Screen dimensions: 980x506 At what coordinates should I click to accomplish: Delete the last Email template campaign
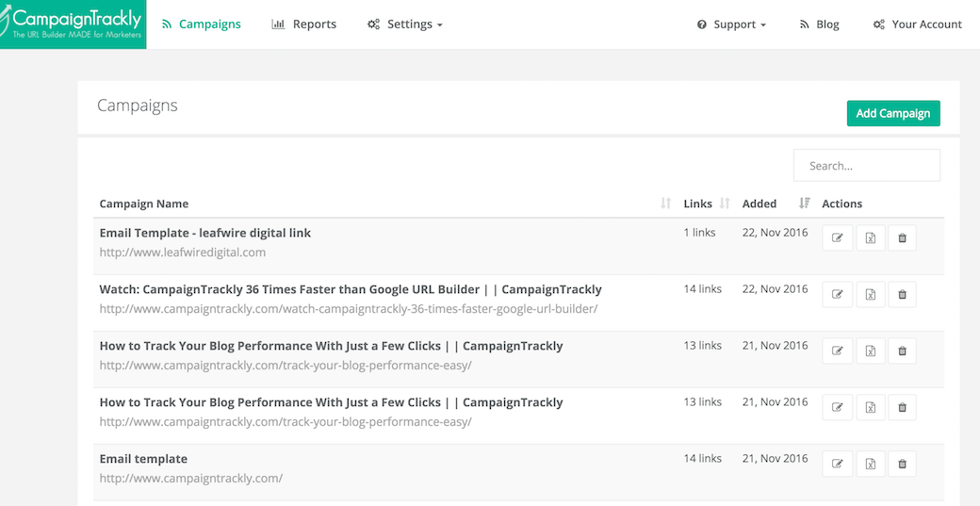(902, 464)
